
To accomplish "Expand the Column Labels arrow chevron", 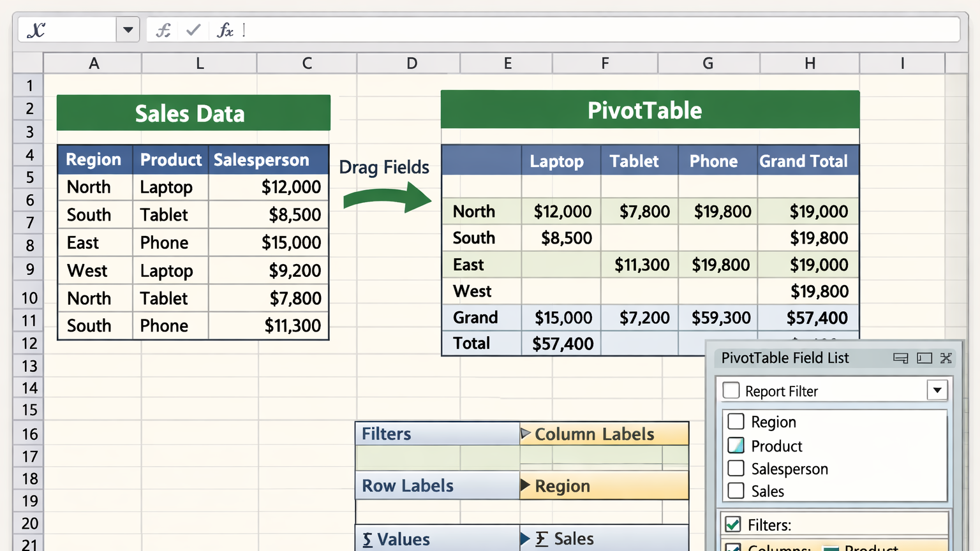I will click(x=525, y=434).
